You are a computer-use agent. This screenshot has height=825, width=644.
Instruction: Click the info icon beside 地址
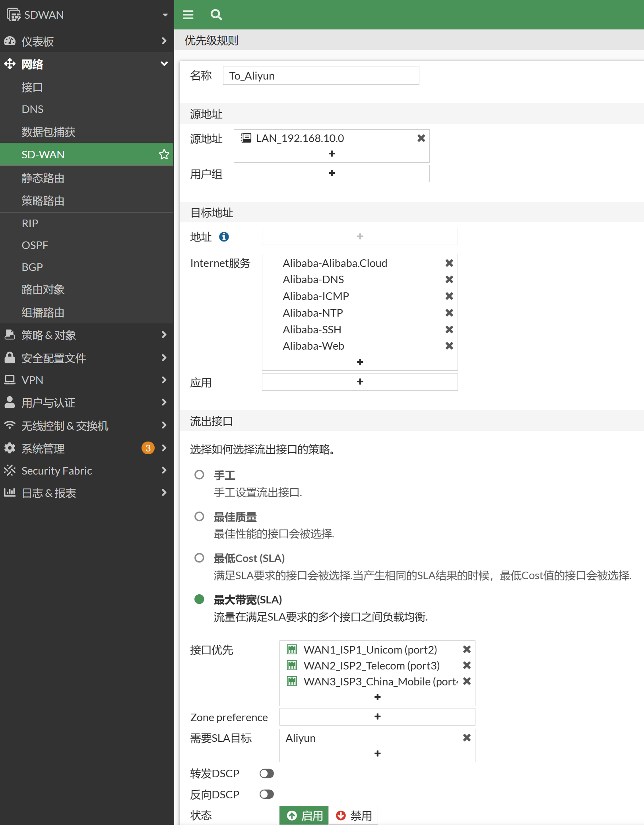pos(224,237)
